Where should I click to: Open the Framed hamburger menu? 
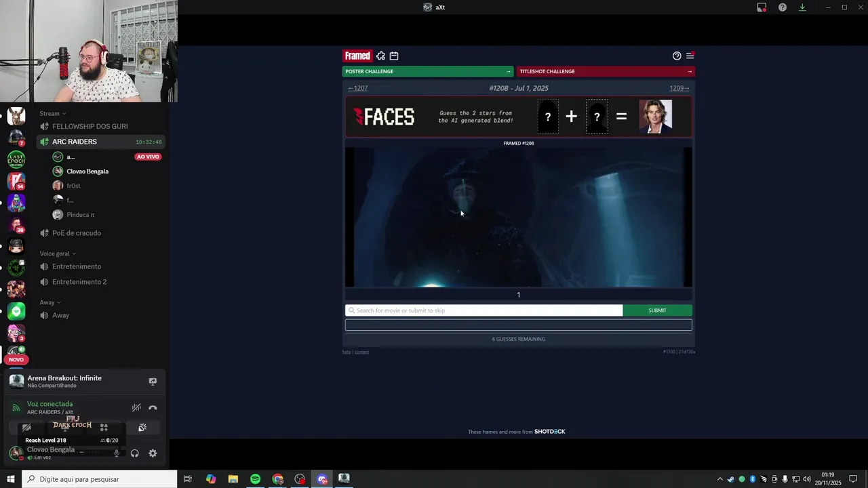coord(690,56)
